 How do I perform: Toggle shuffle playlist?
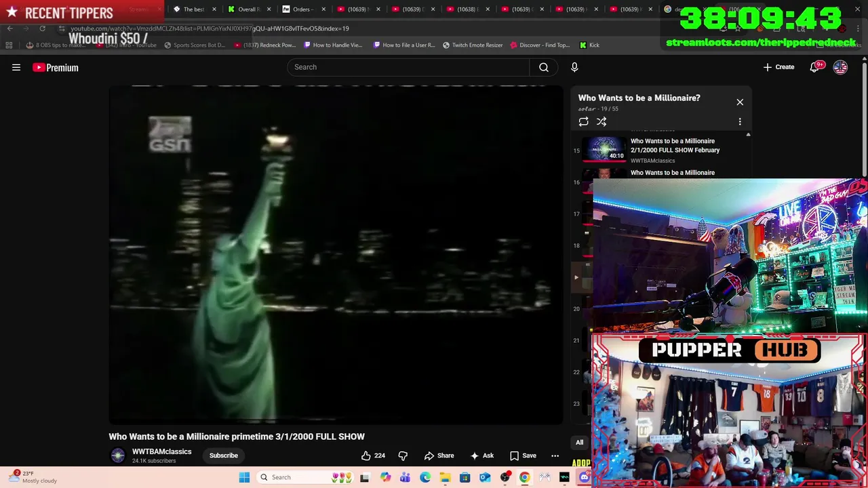601,122
